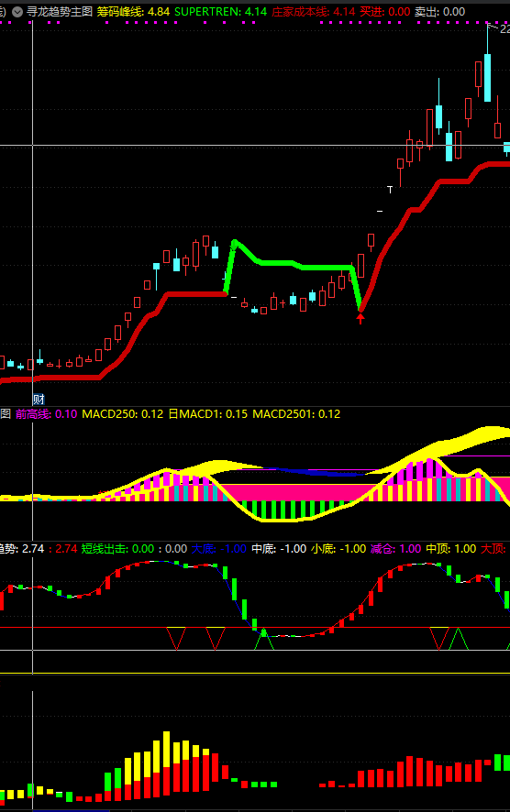
Task: Click the 卖出 0.00 sell label
Action: pyautogui.click(x=439, y=11)
